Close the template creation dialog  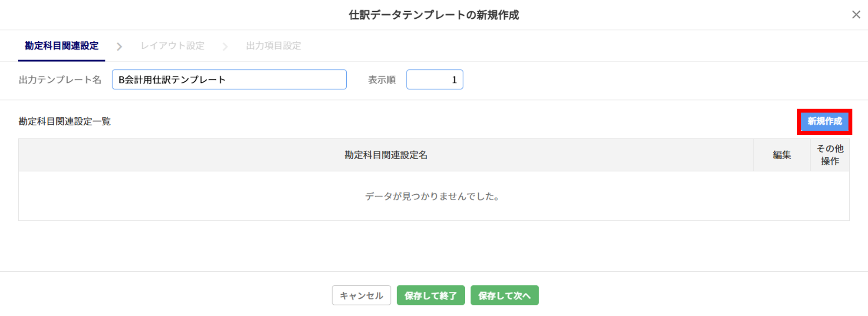tap(856, 15)
